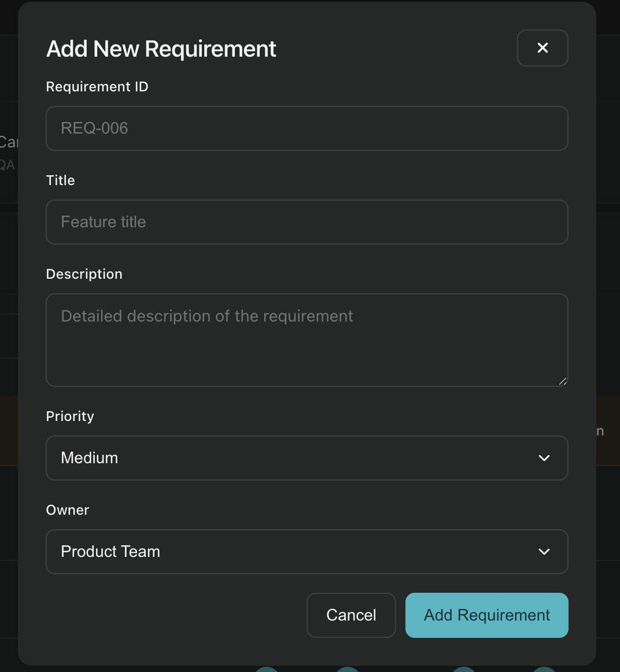Click the second teal avatar circle below dialog

(347, 670)
